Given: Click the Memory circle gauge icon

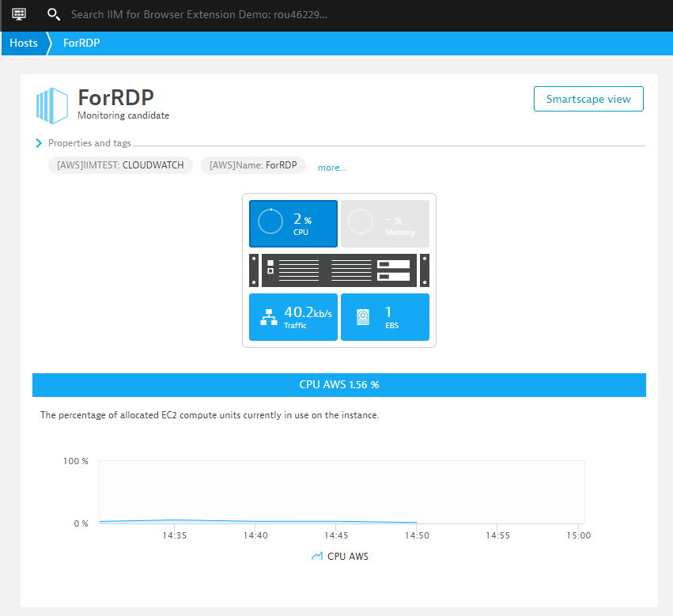Looking at the screenshot, I should click(361, 222).
